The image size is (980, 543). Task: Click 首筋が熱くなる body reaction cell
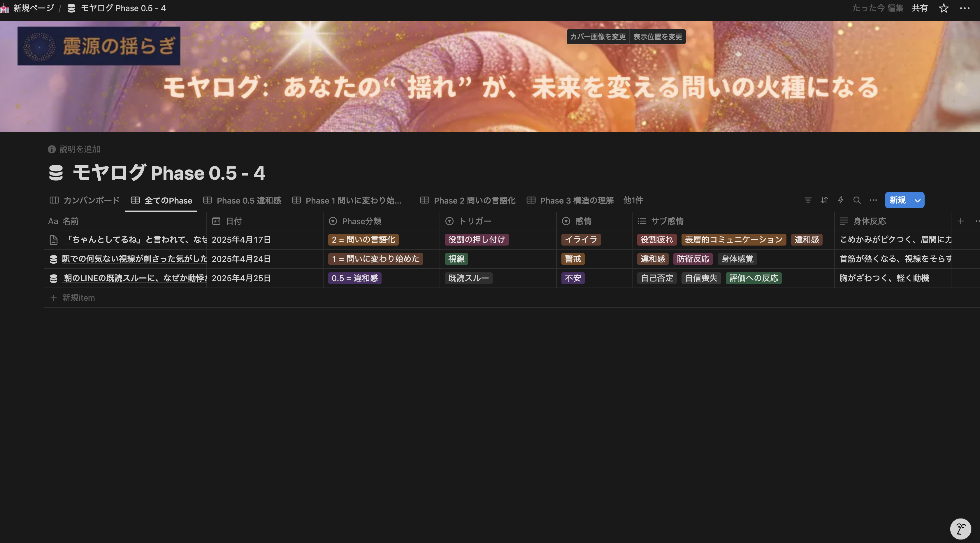point(893,259)
